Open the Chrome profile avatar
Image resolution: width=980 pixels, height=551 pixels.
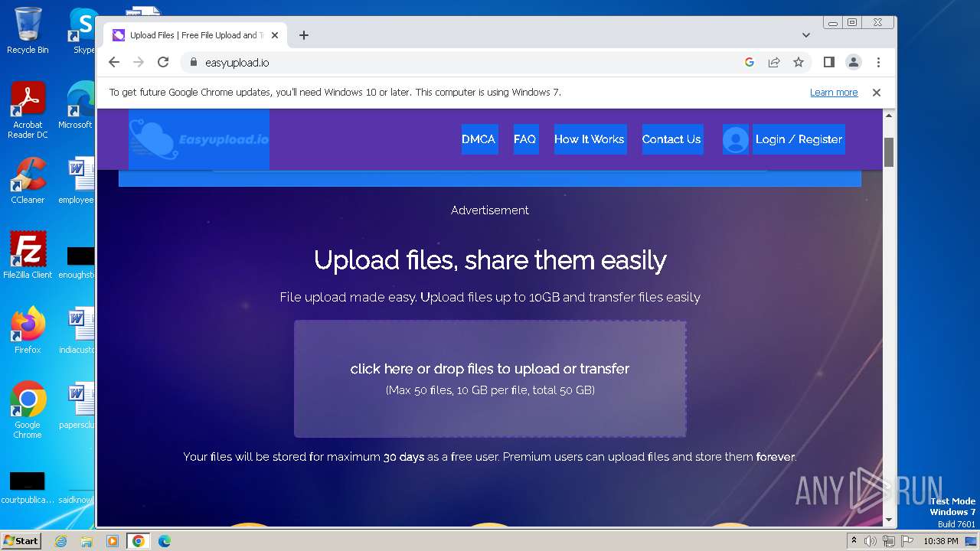tap(854, 63)
